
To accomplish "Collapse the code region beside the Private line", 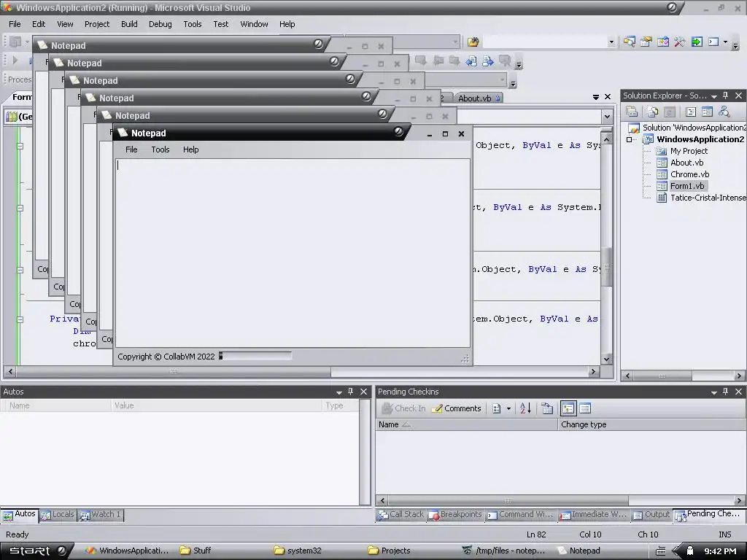I will (20, 319).
